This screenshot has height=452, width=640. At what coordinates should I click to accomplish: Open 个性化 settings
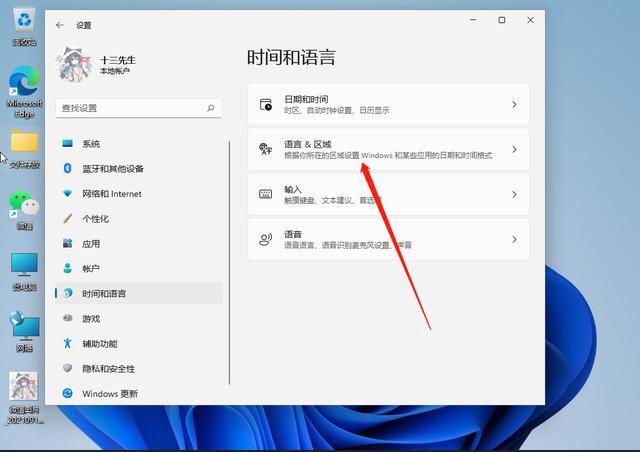coord(139,219)
